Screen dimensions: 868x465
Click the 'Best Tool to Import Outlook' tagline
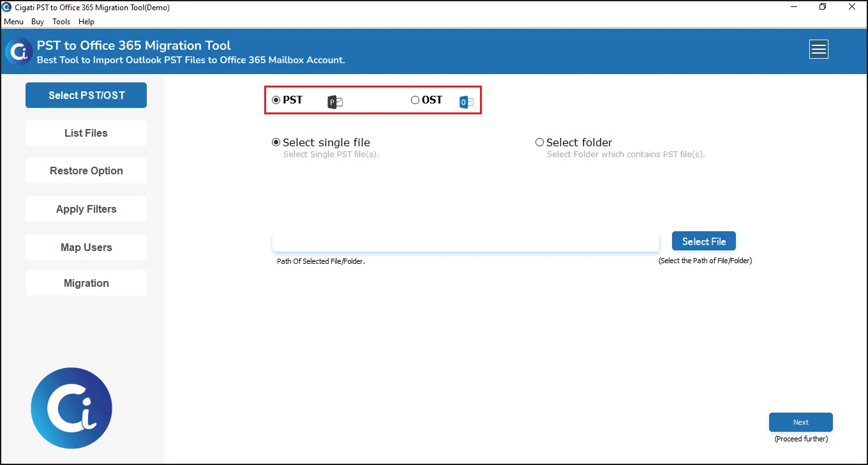point(191,60)
